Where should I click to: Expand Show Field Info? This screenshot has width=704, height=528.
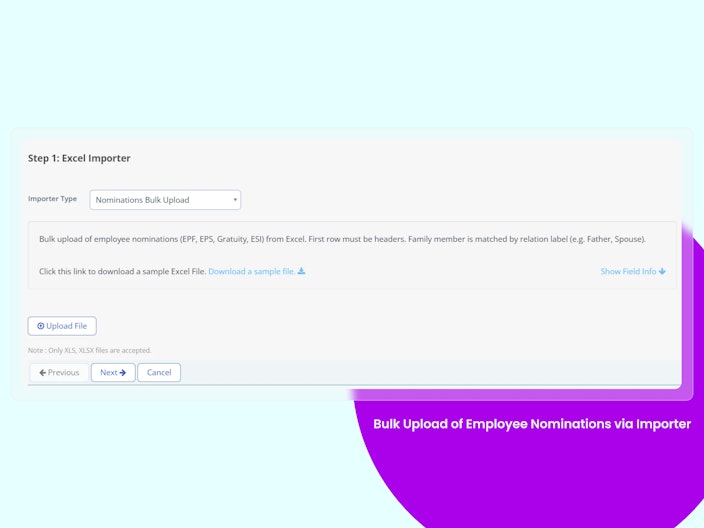click(633, 271)
